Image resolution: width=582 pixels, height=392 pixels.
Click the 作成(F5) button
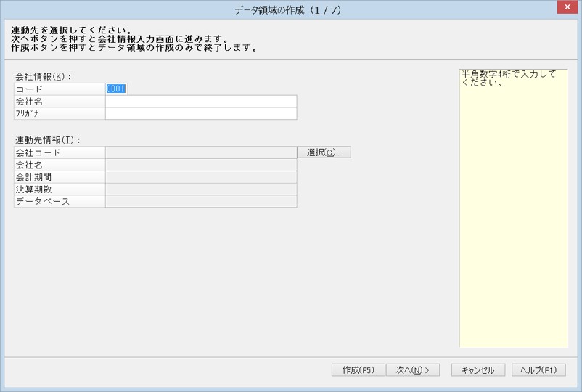pos(358,370)
